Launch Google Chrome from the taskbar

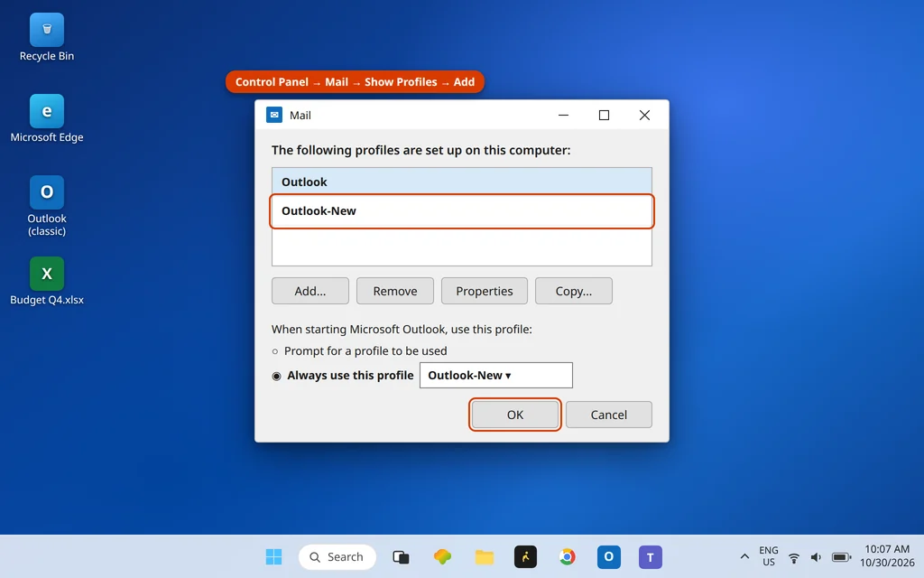(x=567, y=556)
